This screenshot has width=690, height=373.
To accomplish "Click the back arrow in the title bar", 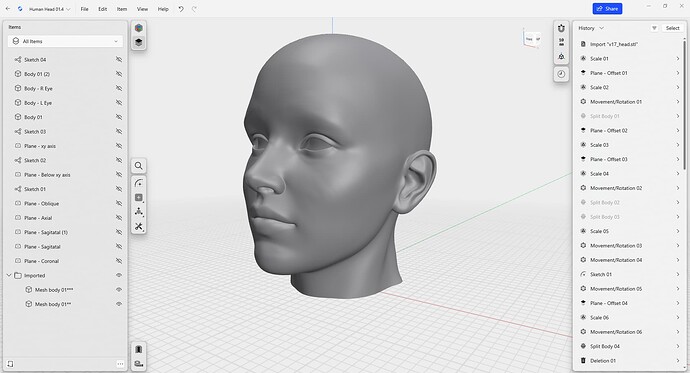I will pyautogui.click(x=8, y=9).
